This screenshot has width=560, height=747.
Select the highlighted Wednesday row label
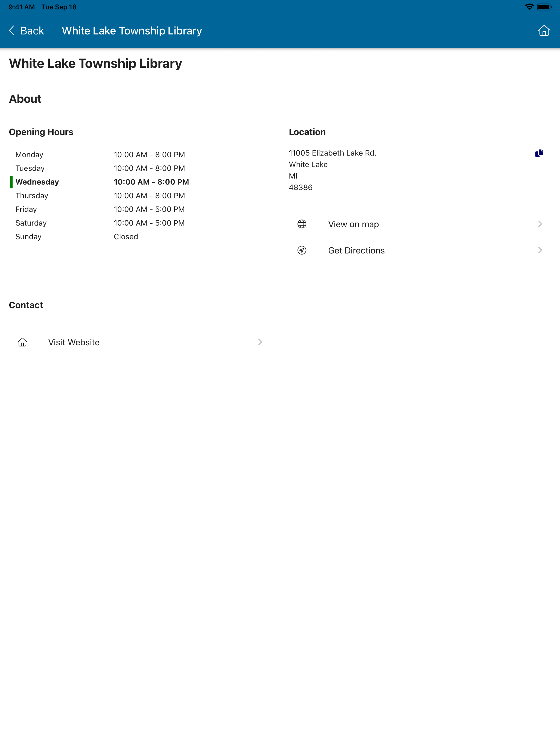(x=37, y=182)
